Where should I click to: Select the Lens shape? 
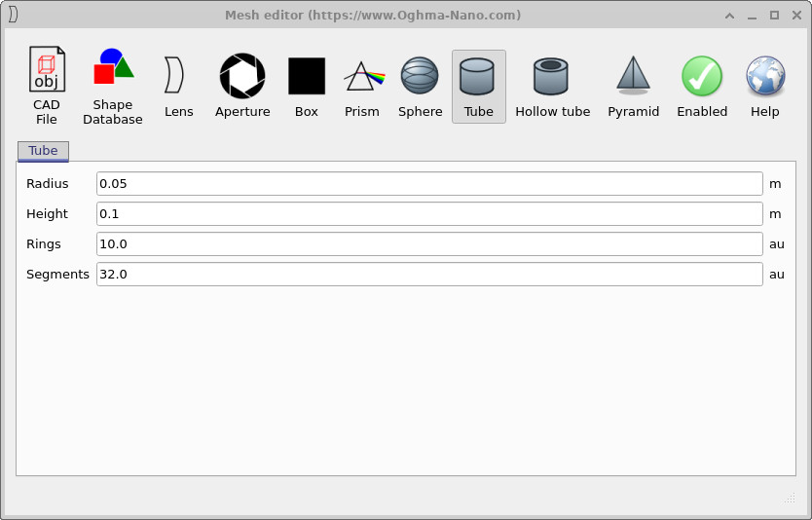pos(178,86)
